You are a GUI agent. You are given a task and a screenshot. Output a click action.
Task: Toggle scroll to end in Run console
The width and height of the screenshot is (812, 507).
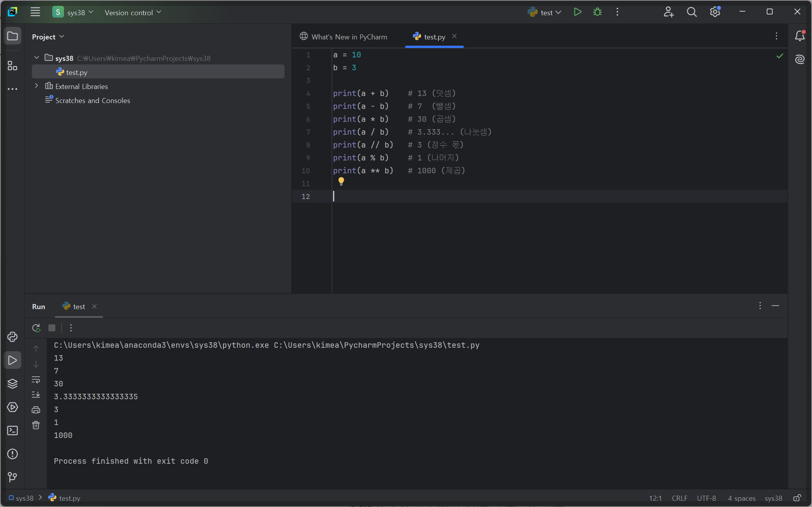[x=36, y=395]
